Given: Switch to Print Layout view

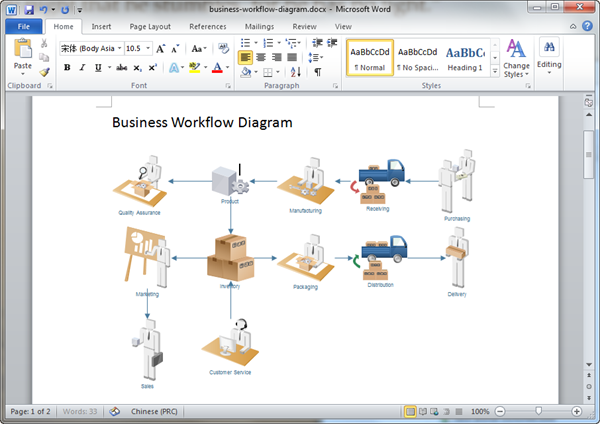Looking at the screenshot, I should point(410,411).
